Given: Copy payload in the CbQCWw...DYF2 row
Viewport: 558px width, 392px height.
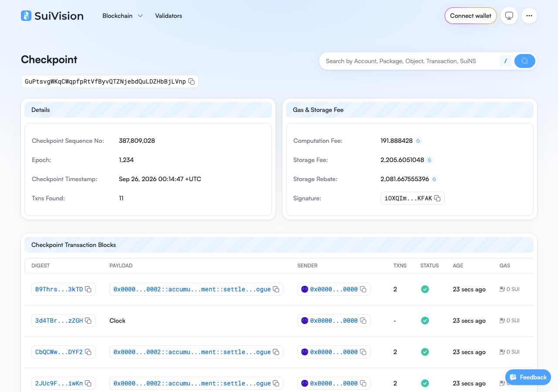Looking at the screenshot, I should pos(276,352).
